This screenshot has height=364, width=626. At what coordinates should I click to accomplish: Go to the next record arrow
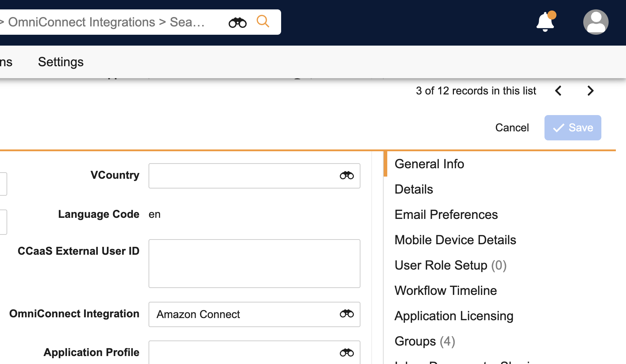pos(590,91)
